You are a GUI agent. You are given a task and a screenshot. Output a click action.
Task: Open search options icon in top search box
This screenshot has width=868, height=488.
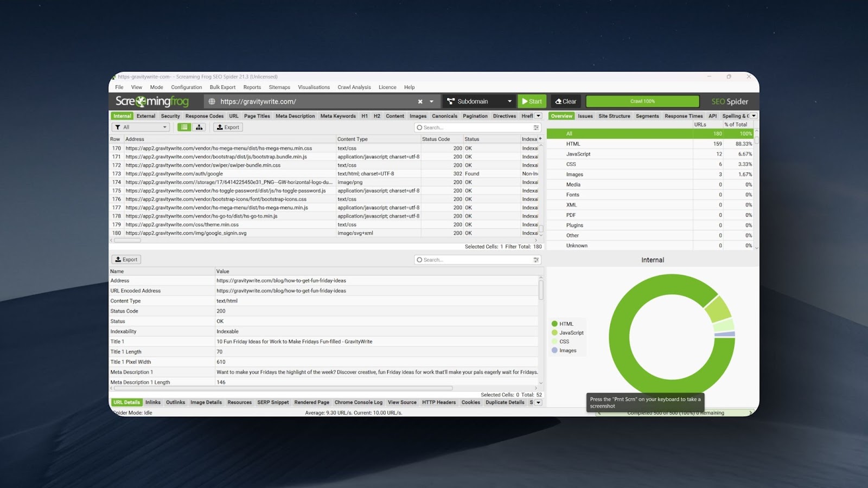pos(536,127)
